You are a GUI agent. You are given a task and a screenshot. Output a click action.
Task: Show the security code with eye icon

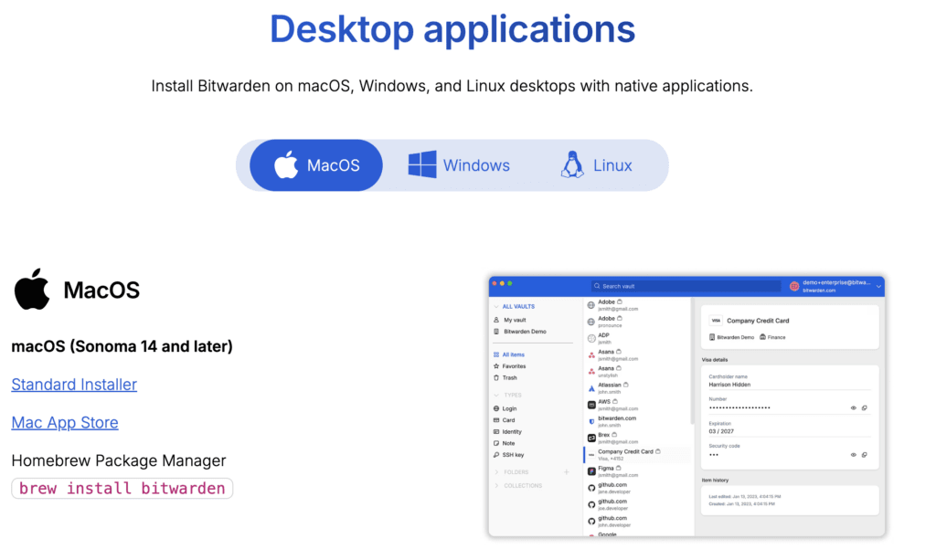click(x=854, y=454)
